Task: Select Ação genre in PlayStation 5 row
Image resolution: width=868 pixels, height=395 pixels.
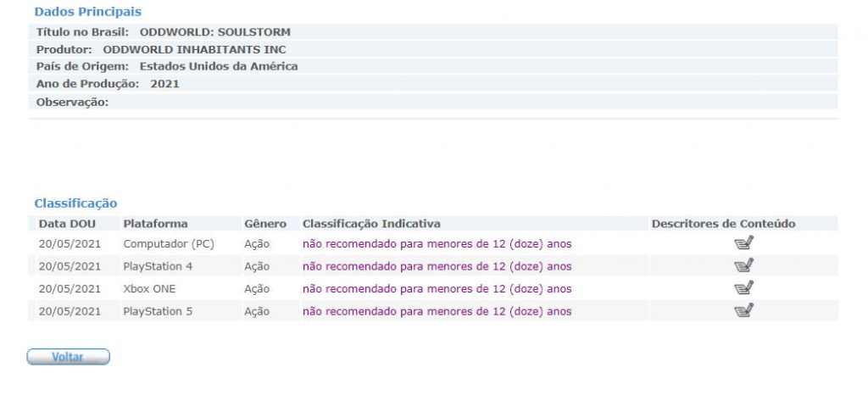Action: [257, 312]
